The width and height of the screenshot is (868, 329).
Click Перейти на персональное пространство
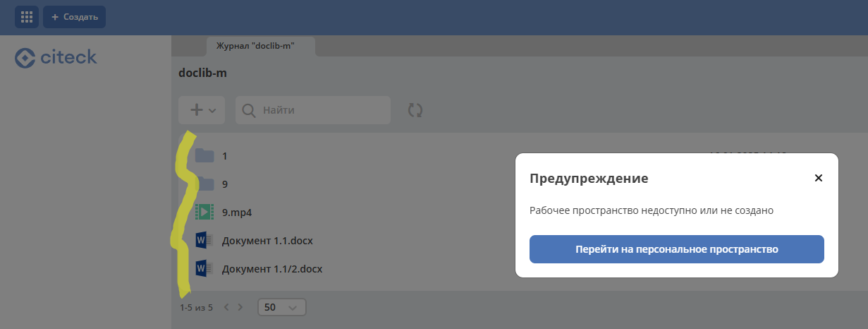677,249
